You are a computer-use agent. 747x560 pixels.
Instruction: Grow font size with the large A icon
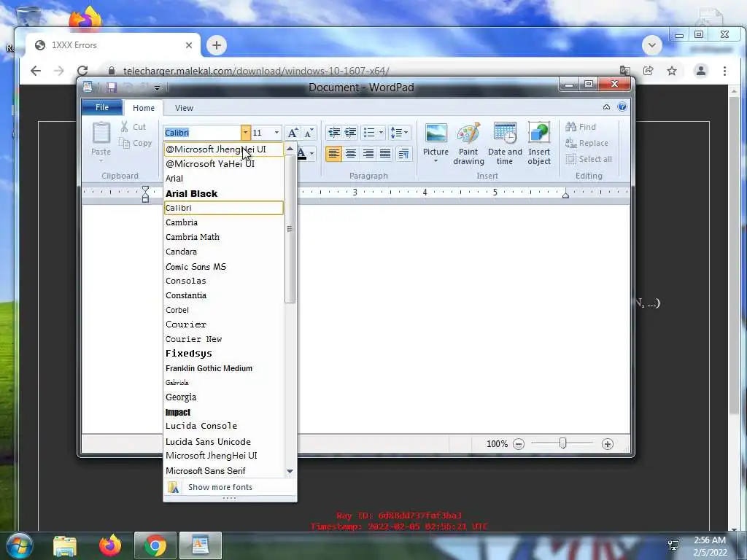point(293,133)
